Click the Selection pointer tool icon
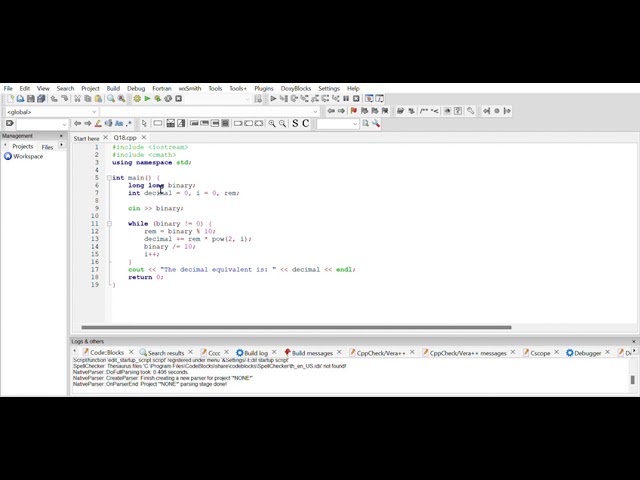Viewport: 640px width, 480px height. click(144, 124)
